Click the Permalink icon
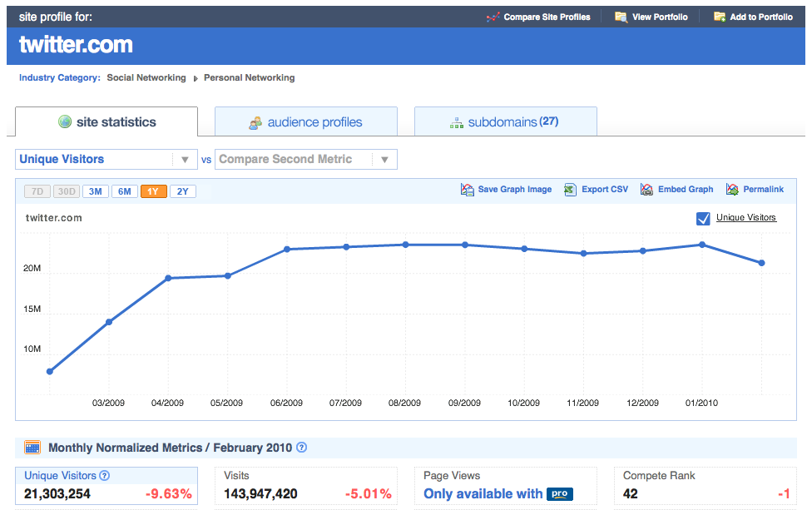This screenshot has width=812, height=510. point(732,190)
